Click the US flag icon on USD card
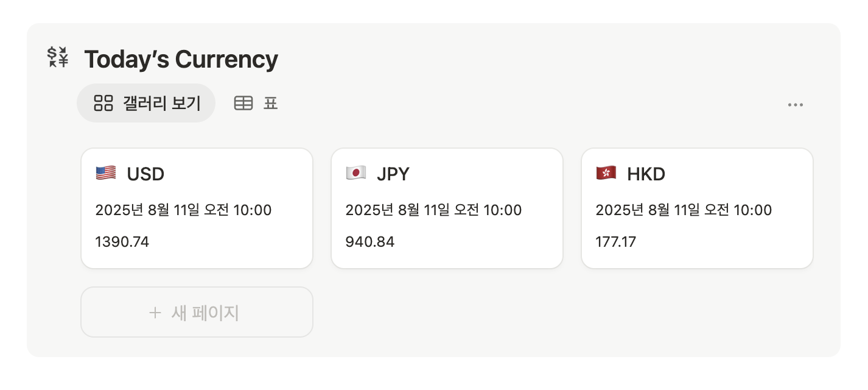 tap(106, 174)
